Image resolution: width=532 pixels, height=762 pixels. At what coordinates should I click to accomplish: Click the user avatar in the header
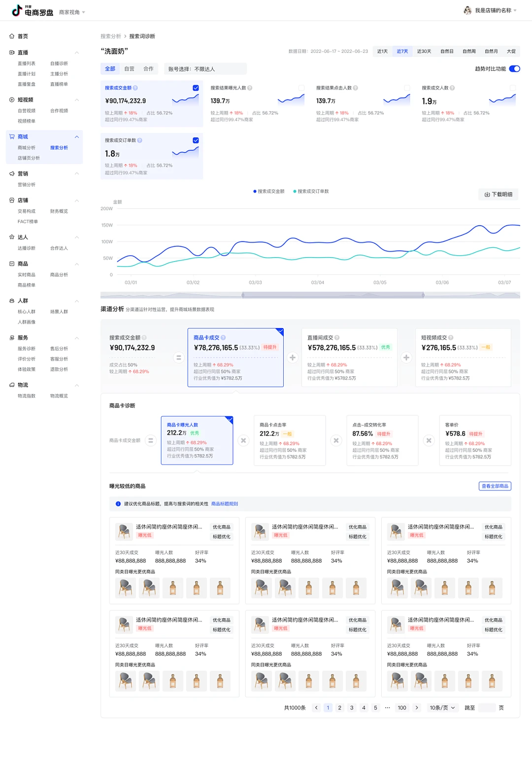467,10
